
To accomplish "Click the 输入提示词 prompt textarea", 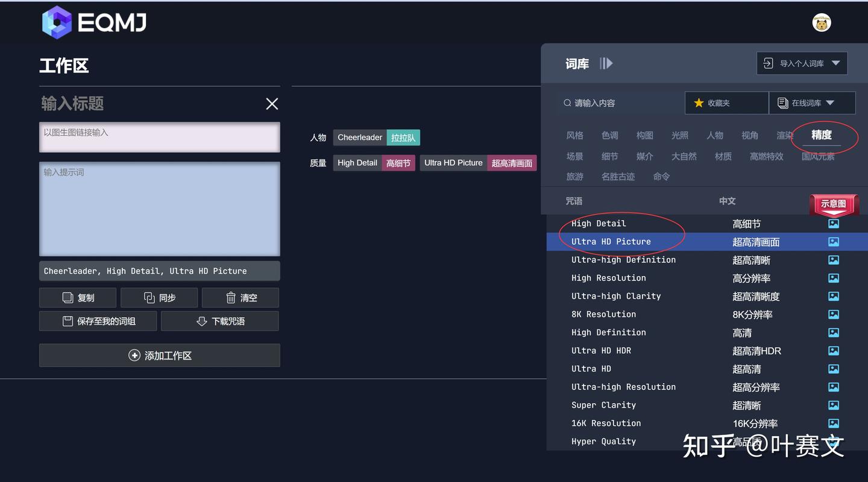I will click(x=160, y=209).
